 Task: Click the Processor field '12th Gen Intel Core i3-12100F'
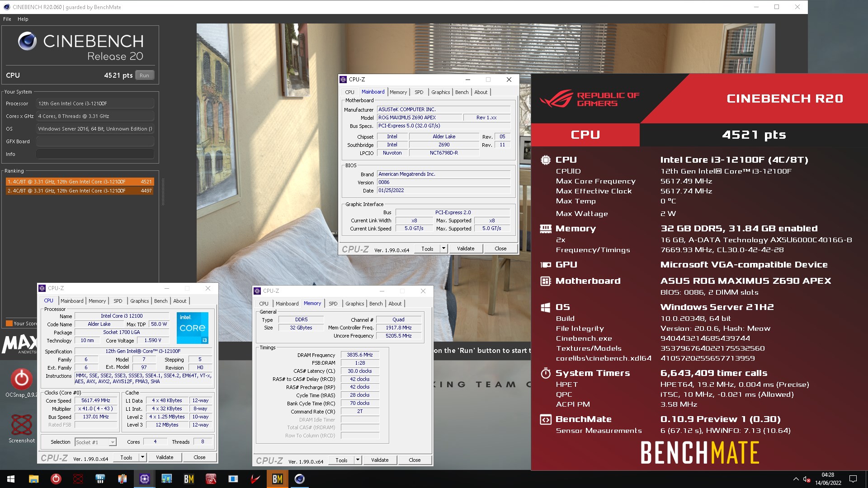(x=95, y=103)
